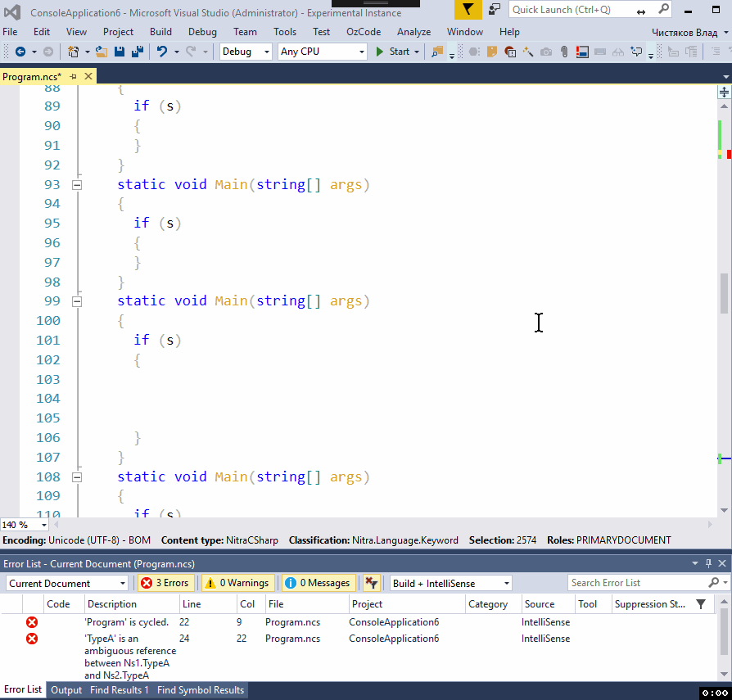Click the Find in Files icon
The width and height of the screenshot is (732, 700).
click(437, 52)
